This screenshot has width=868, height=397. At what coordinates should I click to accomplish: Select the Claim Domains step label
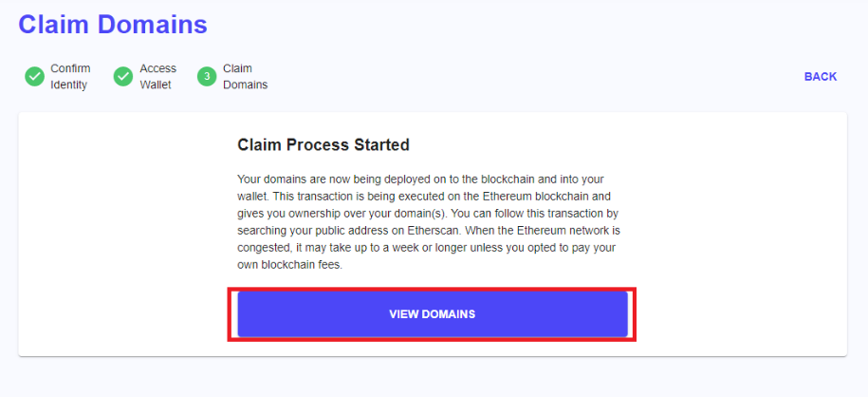pyautogui.click(x=245, y=77)
